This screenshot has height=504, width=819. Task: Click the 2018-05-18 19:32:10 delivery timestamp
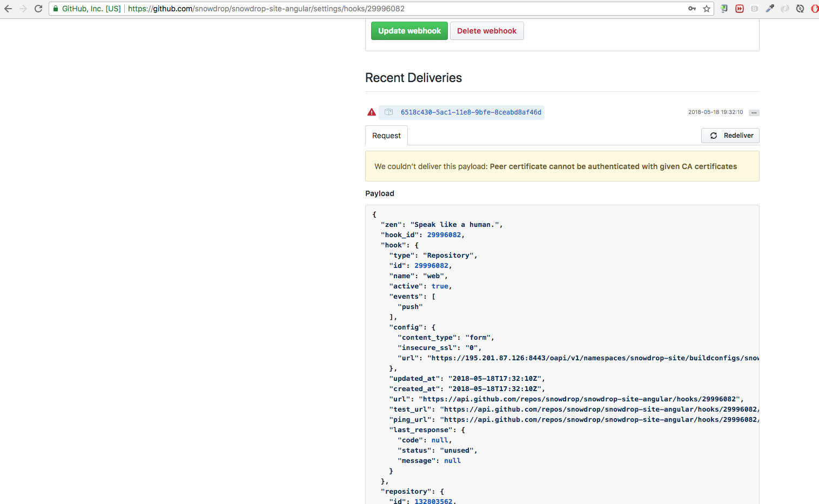pos(715,112)
